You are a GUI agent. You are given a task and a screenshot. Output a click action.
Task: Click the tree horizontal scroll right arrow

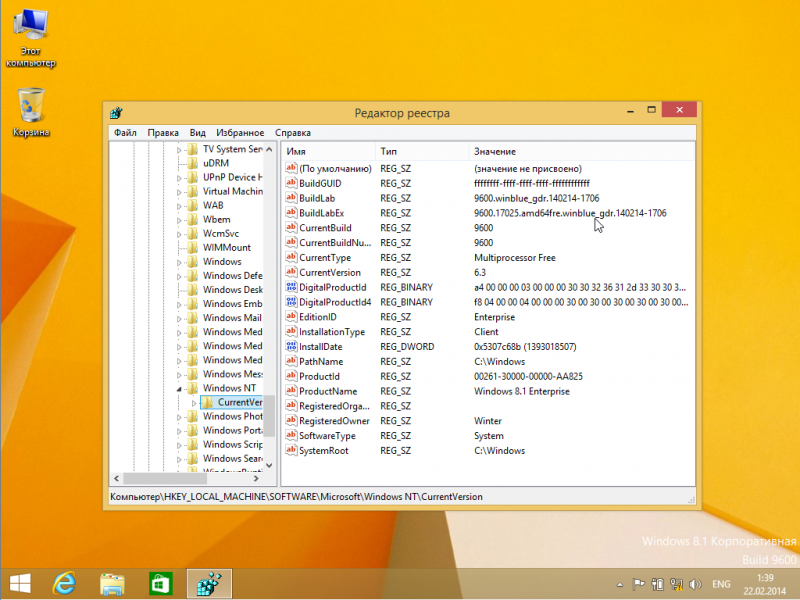click(x=256, y=479)
